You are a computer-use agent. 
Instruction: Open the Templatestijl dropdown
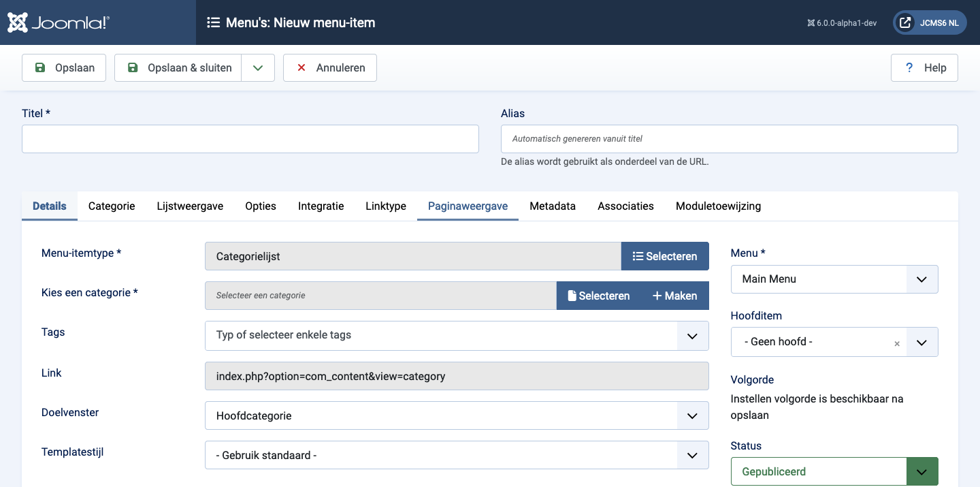[x=457, y=455]
